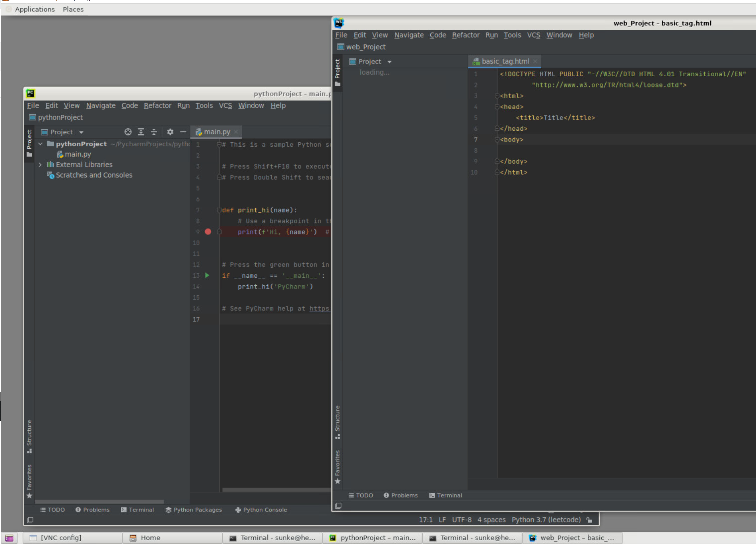Click web_Project breadcrumb in WebStorm navigation bar
The height and width of the screenshot is (544, 756).
coord(362,47)
